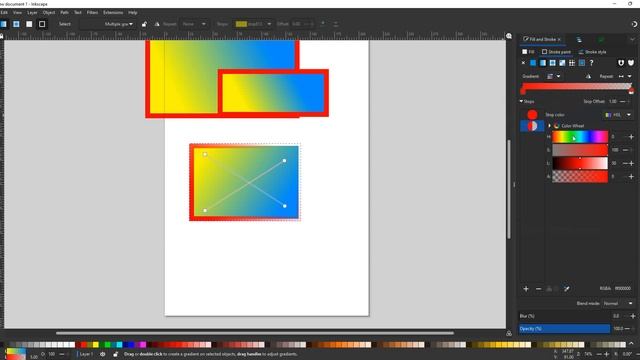This screenshot has width=640, height=360.
Task: Open the Text menu
Action: (x=78, y=13)
